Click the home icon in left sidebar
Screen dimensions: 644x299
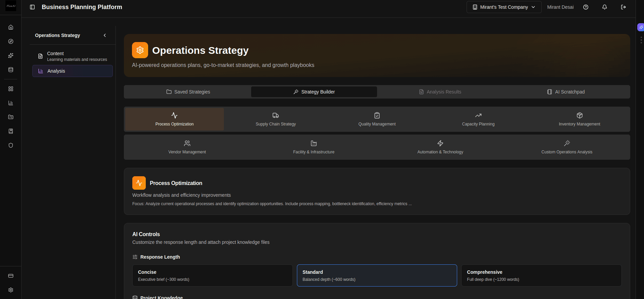pos(11,27)
